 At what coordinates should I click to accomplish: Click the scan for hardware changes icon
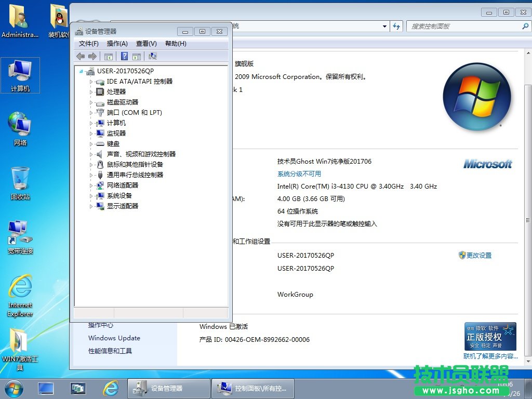(x=152, y=56)
